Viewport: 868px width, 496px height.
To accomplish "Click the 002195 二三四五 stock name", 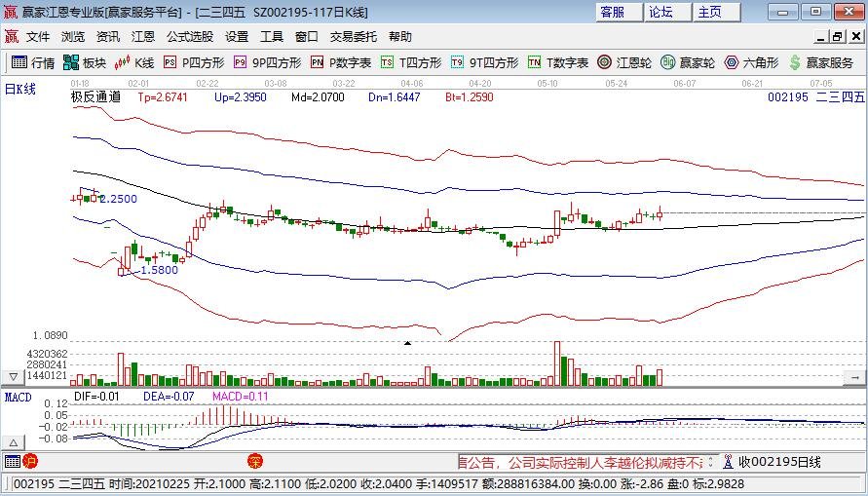I will 816,97.
